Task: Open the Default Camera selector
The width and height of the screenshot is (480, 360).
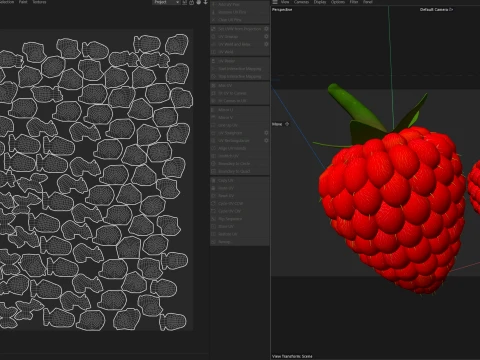Action: click(x=436, y=10)
